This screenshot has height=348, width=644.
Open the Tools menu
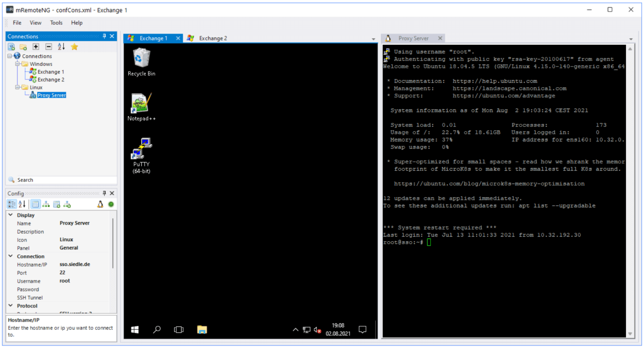[x=56, y=23]
